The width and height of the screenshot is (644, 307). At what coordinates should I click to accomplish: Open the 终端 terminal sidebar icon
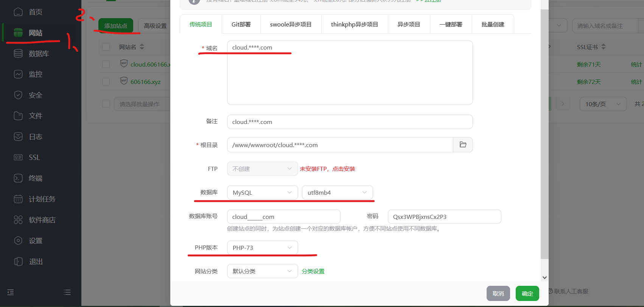click(x=18, y=178)
